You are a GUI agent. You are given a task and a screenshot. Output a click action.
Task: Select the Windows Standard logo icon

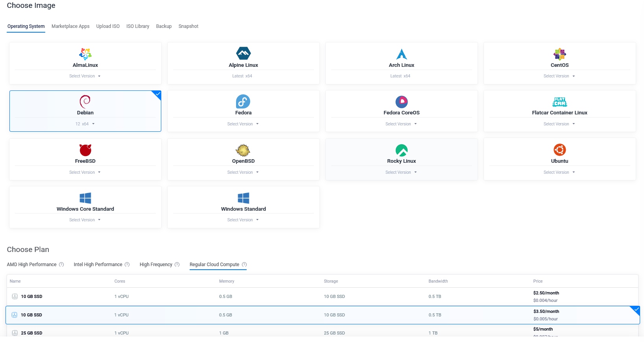click(x=244, y=198)
